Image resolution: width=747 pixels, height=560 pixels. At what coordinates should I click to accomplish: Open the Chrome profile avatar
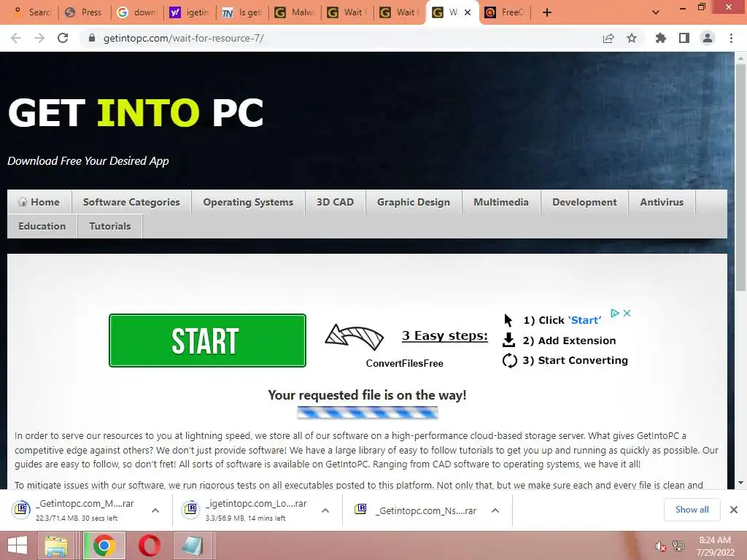point(708,38)
